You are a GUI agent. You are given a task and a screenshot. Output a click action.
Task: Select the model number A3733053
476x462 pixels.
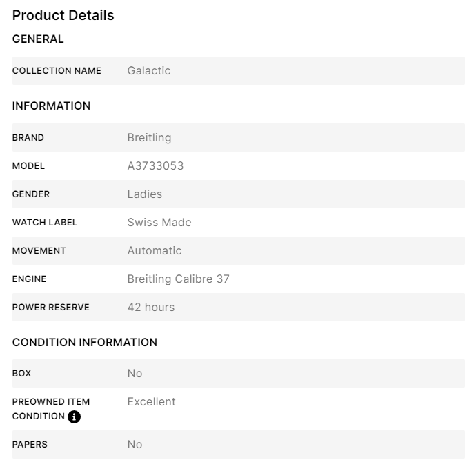click(x=155, y=165)
